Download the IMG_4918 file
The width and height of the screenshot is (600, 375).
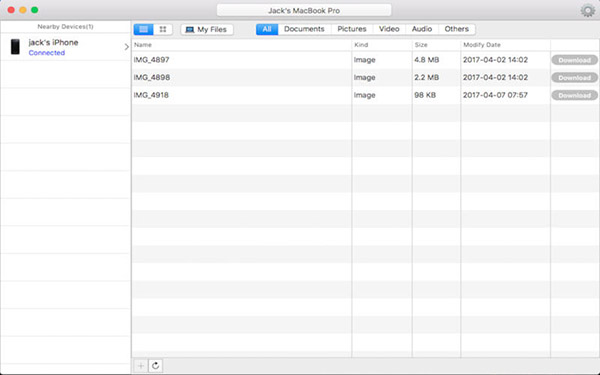[574, 95]
